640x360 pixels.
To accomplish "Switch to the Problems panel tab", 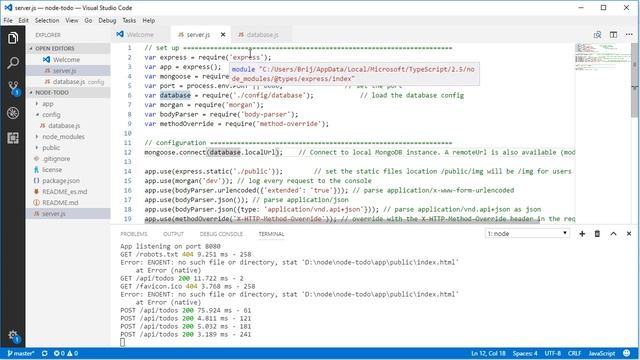I will coord(133,234).
